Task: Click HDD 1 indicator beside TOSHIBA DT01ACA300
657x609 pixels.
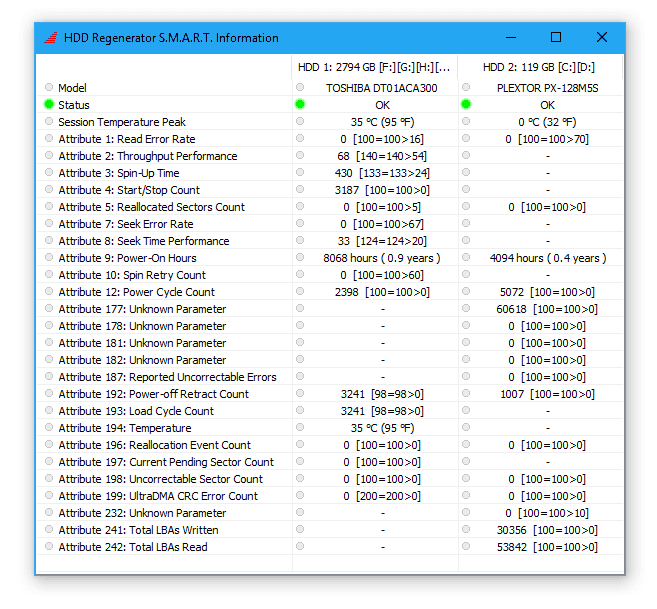Action: (x=300, y=87)
